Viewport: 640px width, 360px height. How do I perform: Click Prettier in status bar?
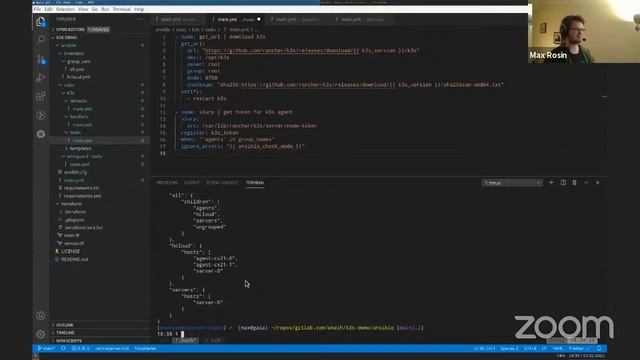[578, 348]
